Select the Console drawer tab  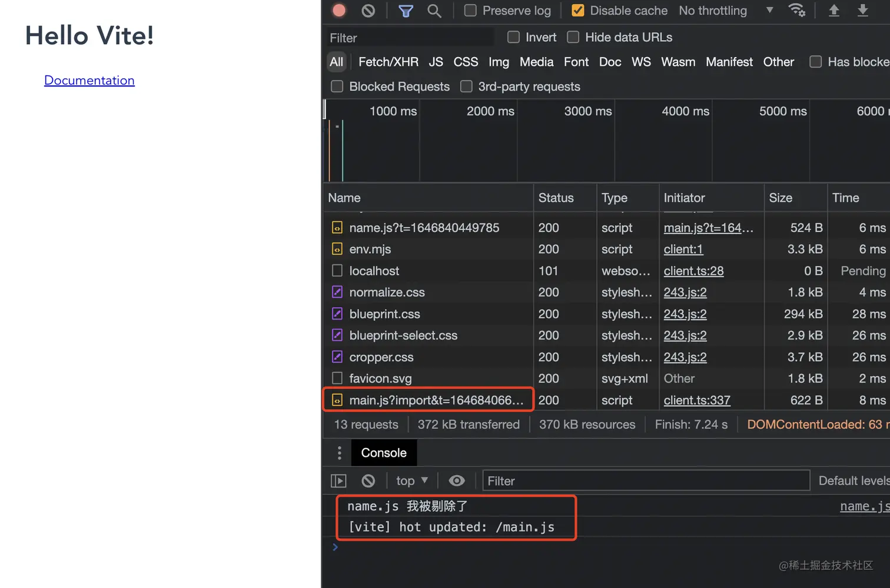point(384,453)
